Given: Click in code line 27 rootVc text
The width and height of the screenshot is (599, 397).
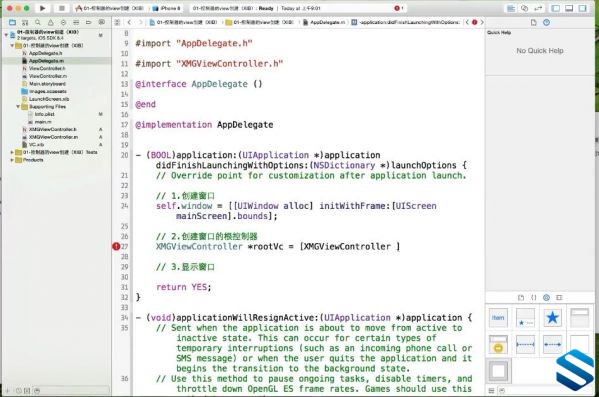Looking at the screenshot, I should pyautogui.click(x=268, y=247).
